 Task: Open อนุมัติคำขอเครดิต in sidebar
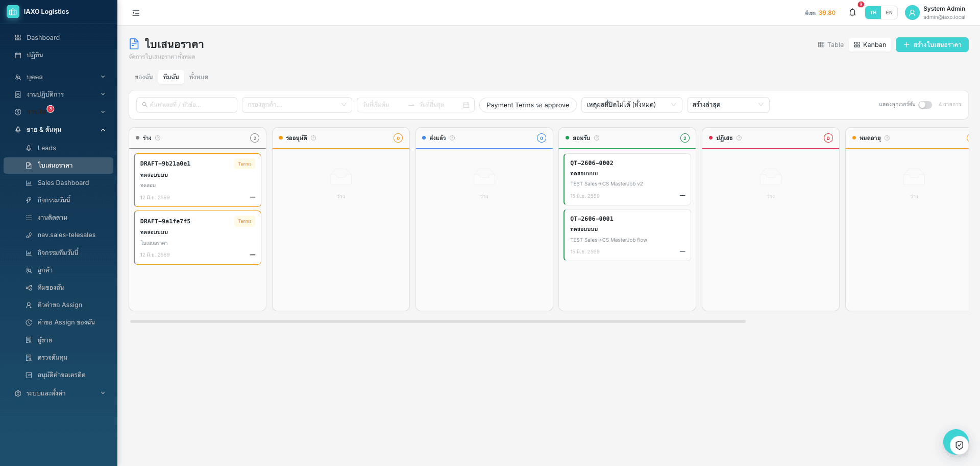[x=59, y=375]
